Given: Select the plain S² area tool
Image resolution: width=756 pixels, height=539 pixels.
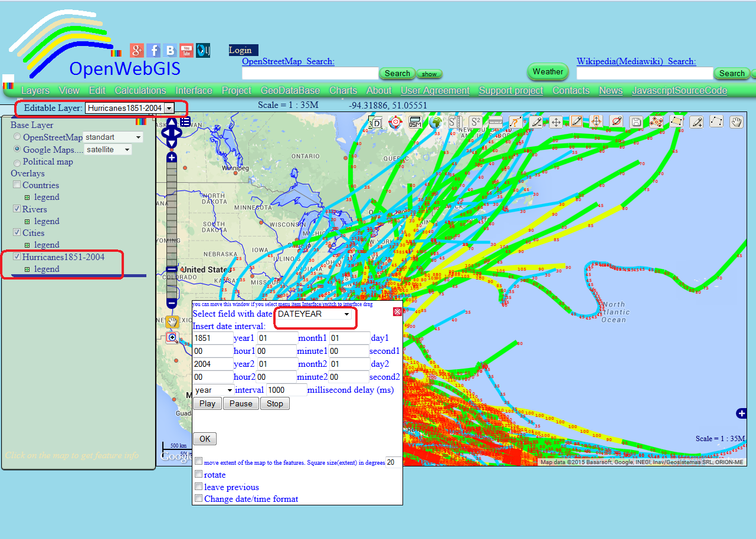Looking at the screenshot, I should (x=475, y=122).
